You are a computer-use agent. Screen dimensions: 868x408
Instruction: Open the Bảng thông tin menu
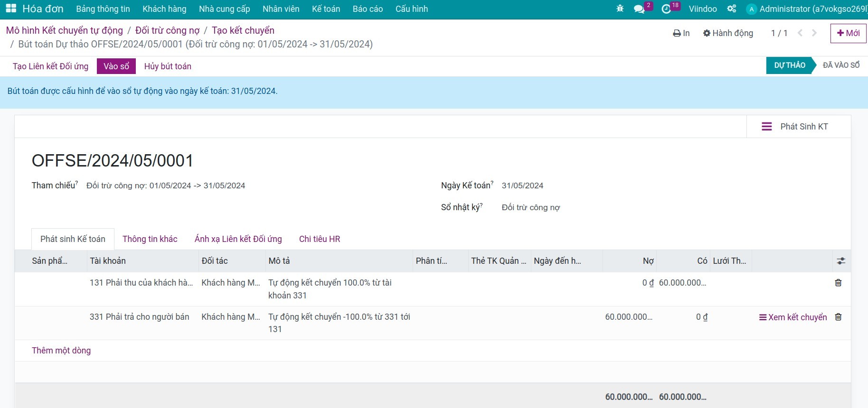(103, 9)
